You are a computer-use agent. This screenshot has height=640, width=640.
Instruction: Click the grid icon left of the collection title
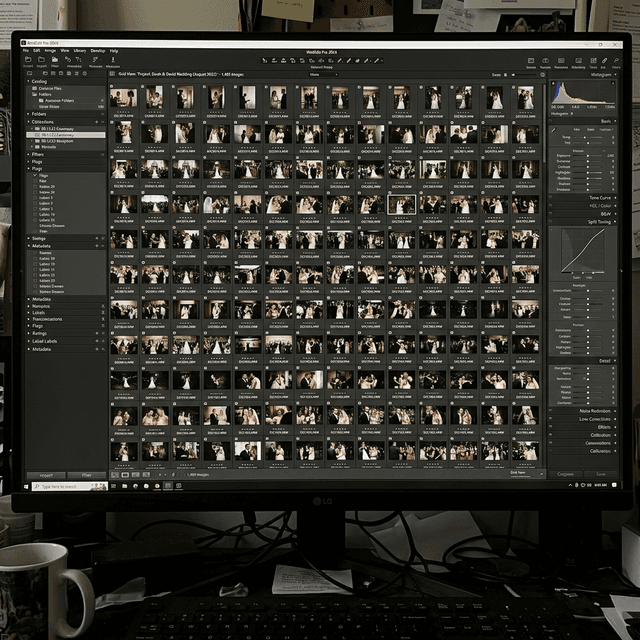[112, 74]
